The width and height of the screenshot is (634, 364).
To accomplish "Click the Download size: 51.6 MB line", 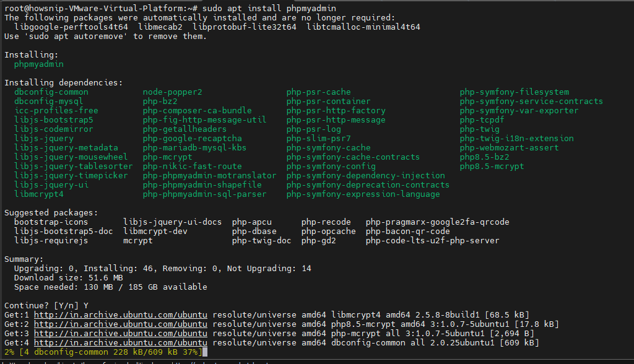I will [69, 278].
